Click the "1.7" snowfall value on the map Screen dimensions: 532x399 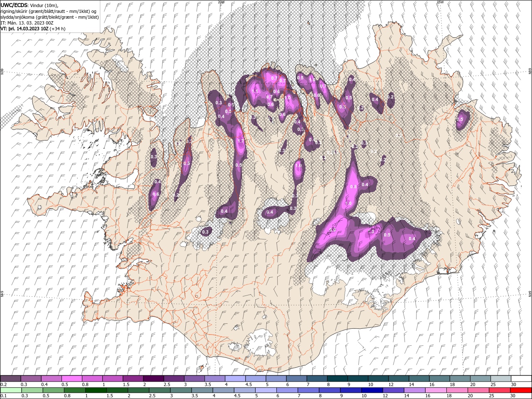click(x=240, y=141)
